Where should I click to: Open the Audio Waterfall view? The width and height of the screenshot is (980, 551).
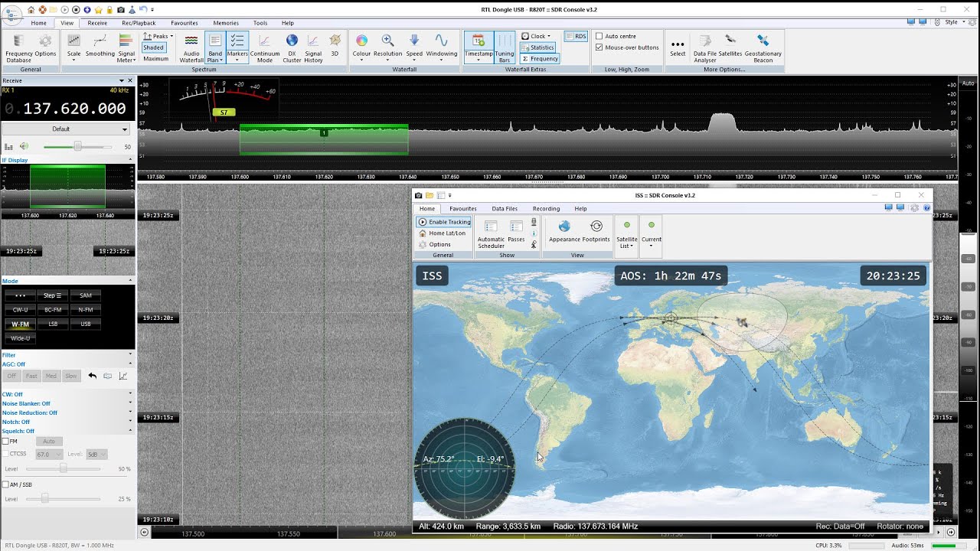[x=191, y=47]
